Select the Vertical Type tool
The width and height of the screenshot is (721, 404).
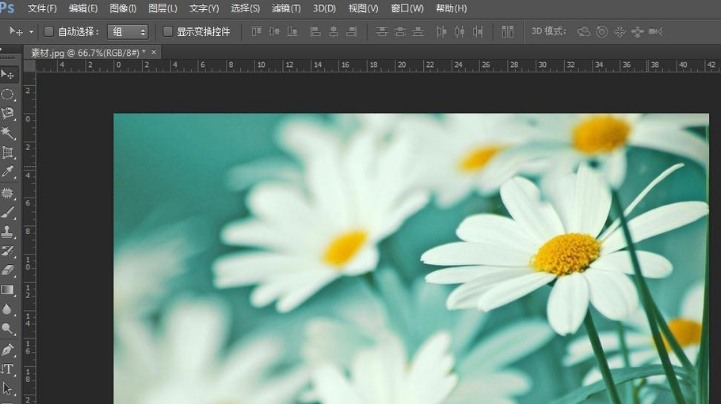[8, 369]
